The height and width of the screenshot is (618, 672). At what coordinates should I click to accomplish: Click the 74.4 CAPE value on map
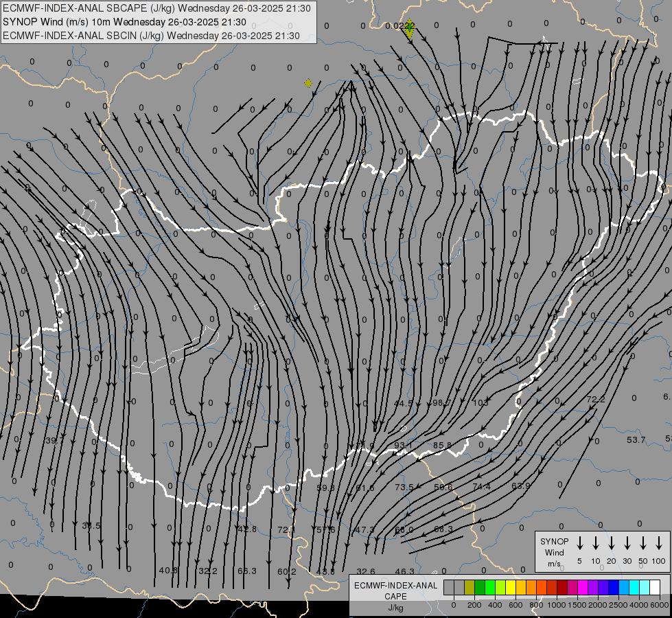click(482, 486)
